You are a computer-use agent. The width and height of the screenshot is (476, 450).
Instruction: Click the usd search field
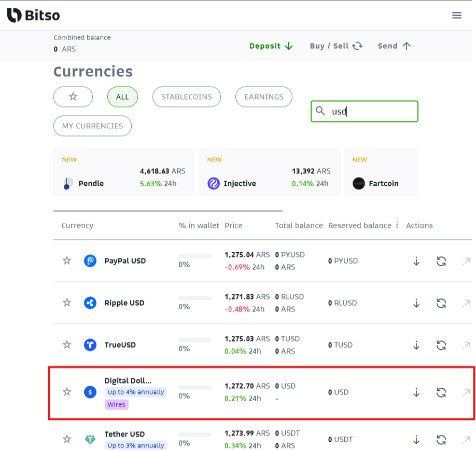[x=365, y=111]
